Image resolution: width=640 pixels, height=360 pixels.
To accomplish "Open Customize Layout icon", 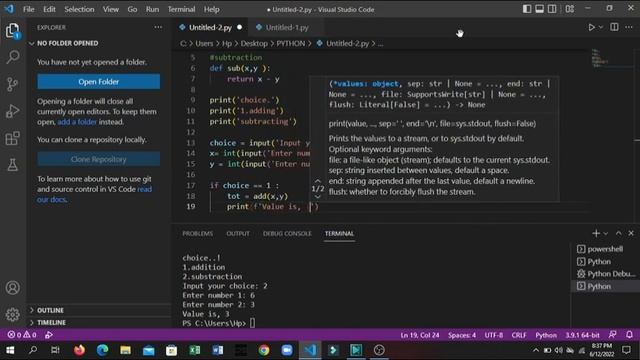I will 570,9.
